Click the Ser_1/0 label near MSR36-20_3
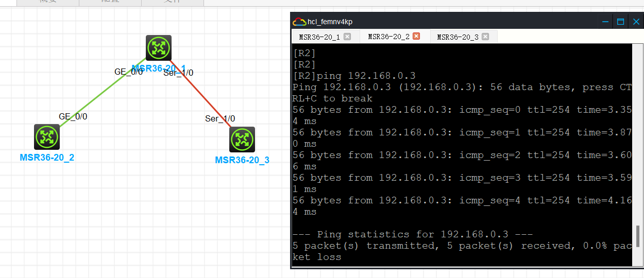The height and width of the screenshot is (278, 644). tap(220, 118)
